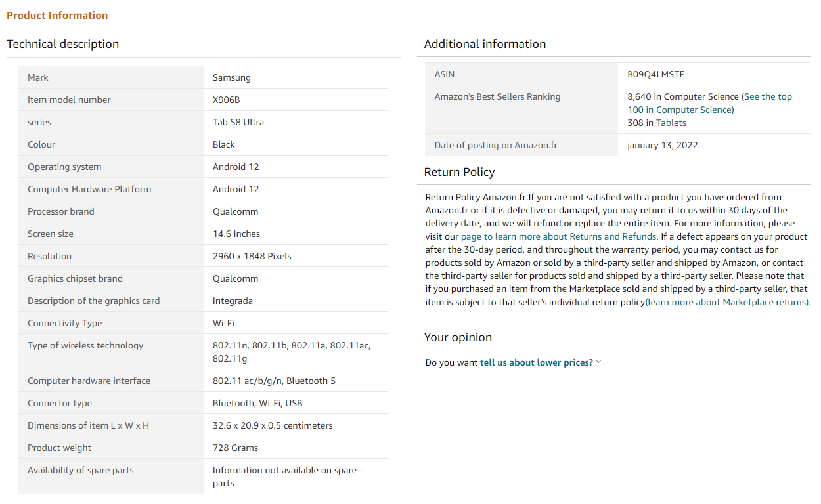This screenshot has height=504, width=821.
Task: Select the ASIN value B09Q4LMSTF
Action: (655, 74)
